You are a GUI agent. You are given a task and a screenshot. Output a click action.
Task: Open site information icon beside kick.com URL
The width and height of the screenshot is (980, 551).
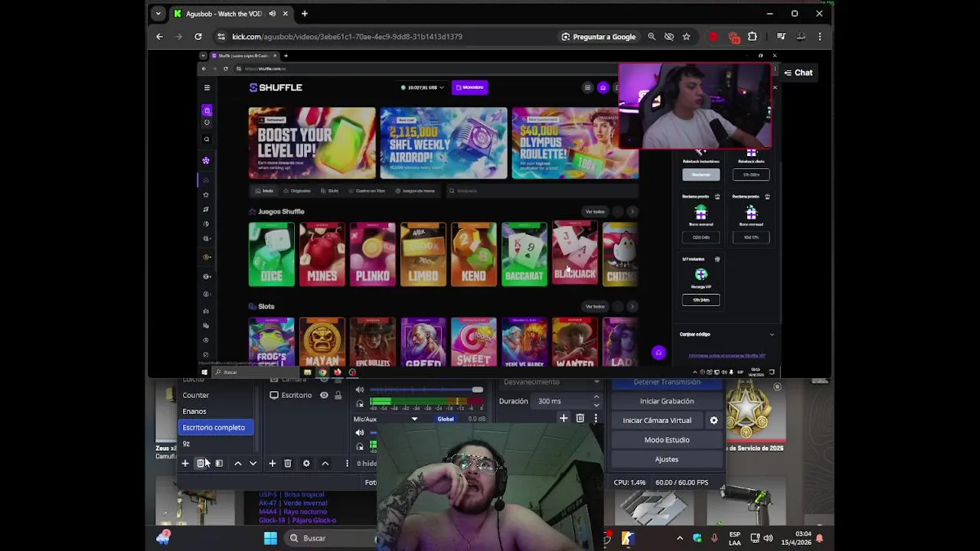(221, 37)
